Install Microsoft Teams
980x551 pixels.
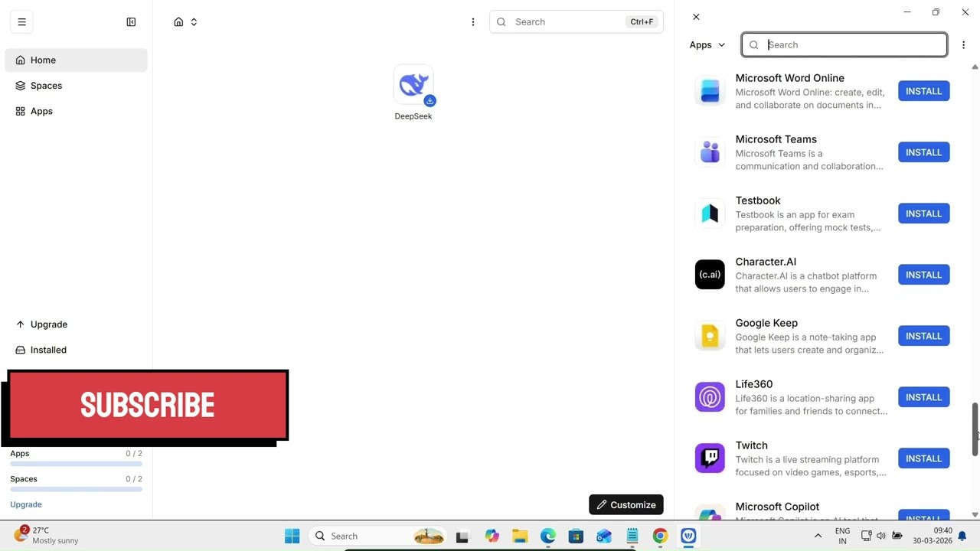point(924,152)
